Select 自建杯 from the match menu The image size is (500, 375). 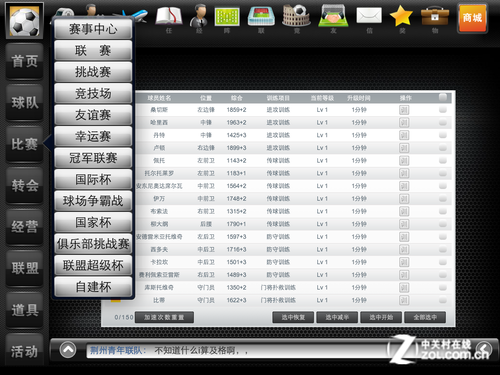pos(93,287)
